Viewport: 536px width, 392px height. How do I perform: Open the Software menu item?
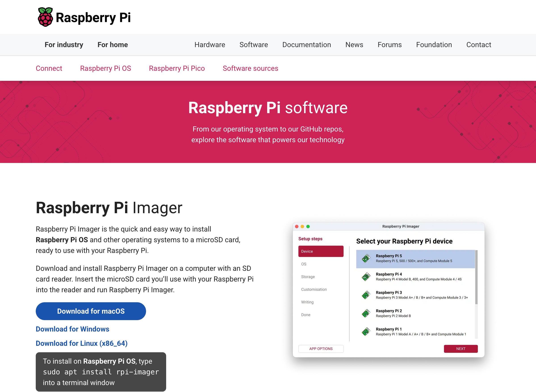(x=254, y=45)
